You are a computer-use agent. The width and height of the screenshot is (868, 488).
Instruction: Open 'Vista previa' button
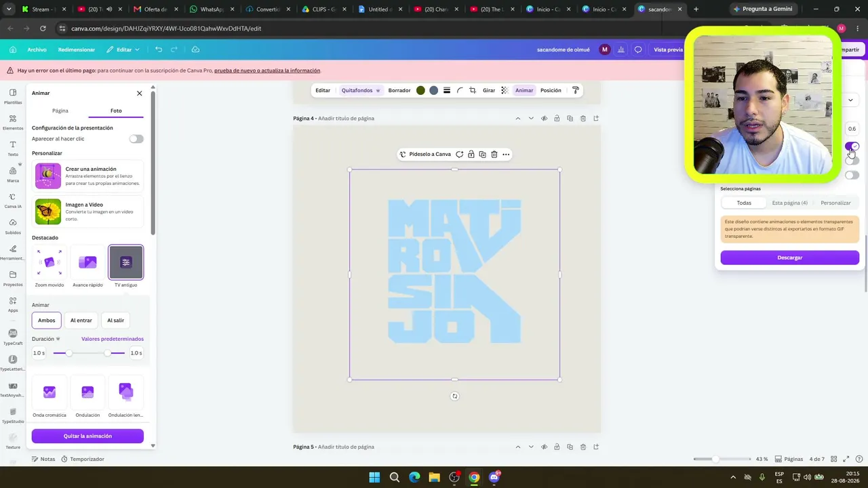(668, 49)
